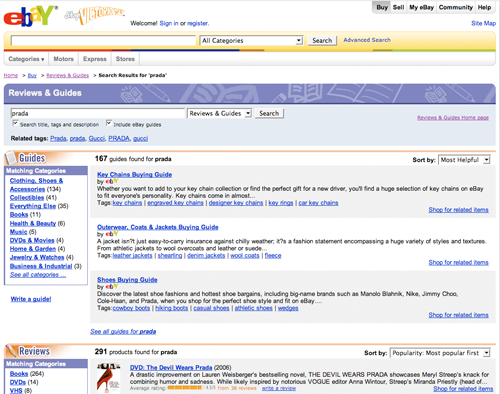Image resolution: width=500 pixels, height=394 pixels.
Task: Open guides Sort by Most Helpful dropdown
Action: tap(464, 160)
